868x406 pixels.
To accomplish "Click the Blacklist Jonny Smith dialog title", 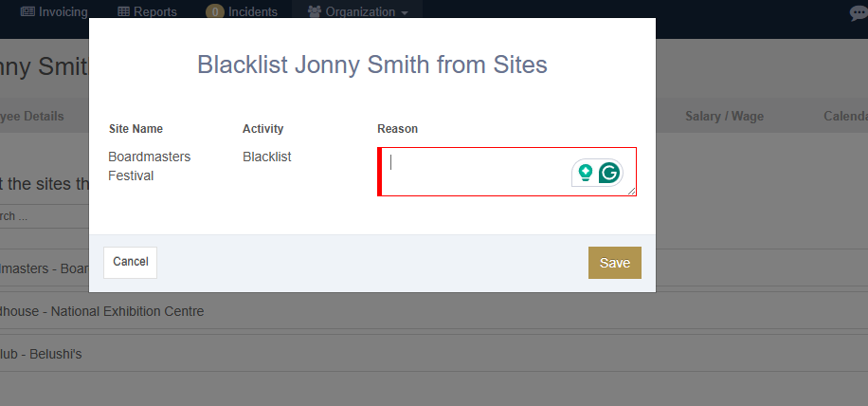I will click(x=372, y=65).
